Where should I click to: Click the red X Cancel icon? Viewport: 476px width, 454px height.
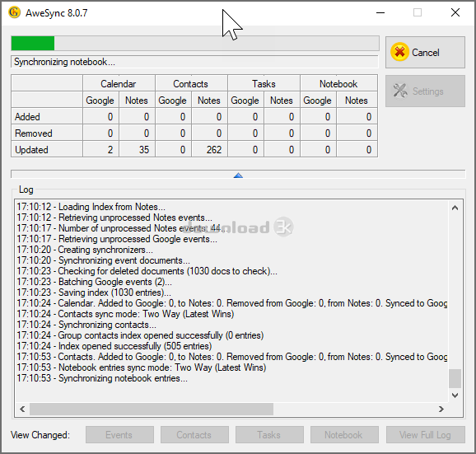[399, 52]
